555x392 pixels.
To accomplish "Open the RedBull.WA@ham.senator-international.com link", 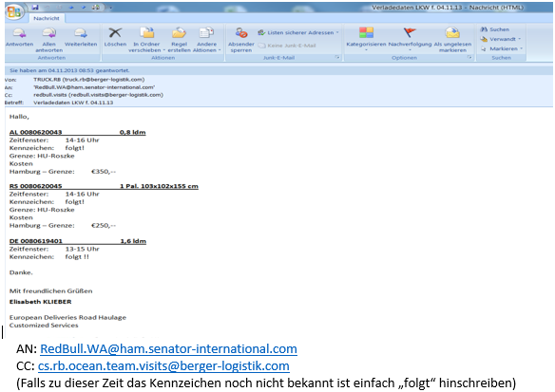I will [168, 349].
